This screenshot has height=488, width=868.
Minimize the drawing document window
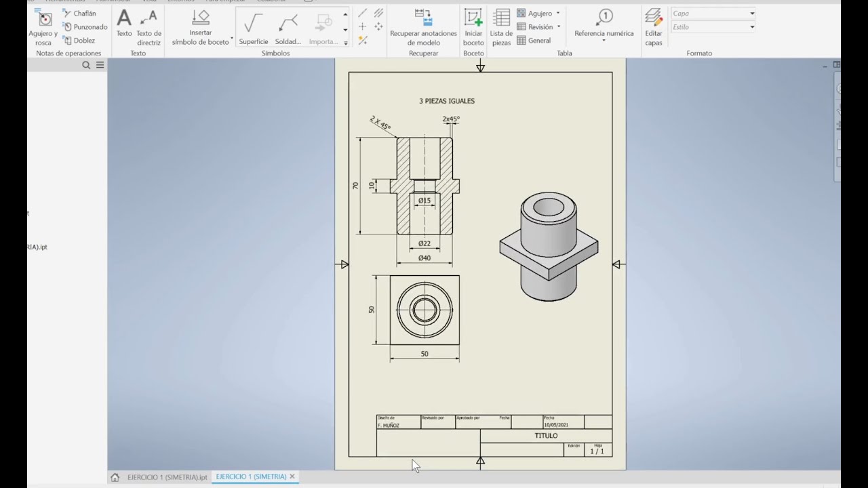pyautogui.click(x=825, y=65)
